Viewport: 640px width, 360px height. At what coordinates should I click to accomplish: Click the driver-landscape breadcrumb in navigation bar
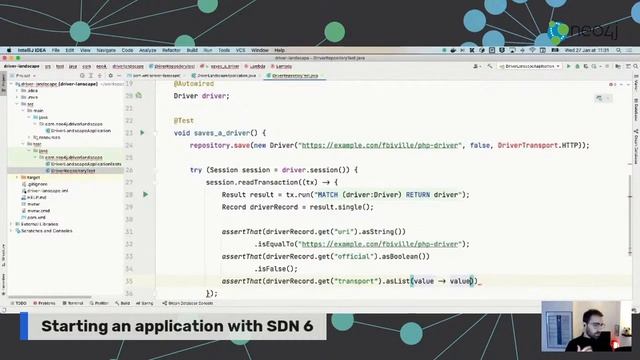click(x=22, y=66)
